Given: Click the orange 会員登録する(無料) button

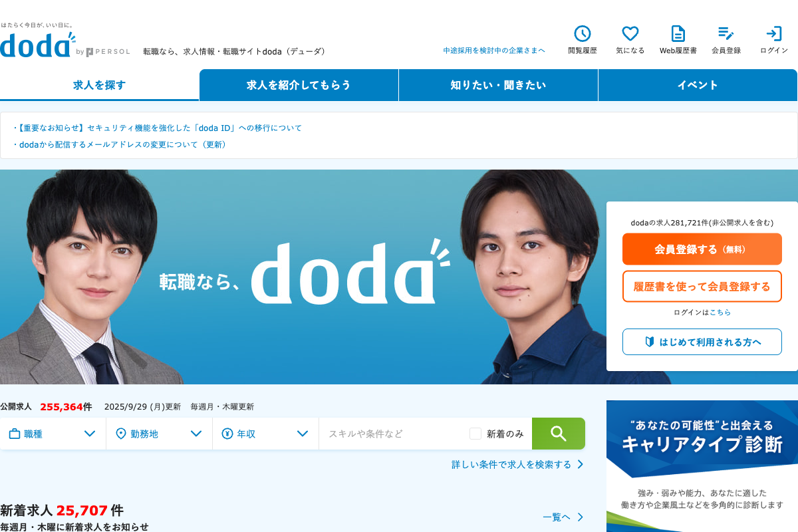Looking at the screenshot, I should [702, 249].
